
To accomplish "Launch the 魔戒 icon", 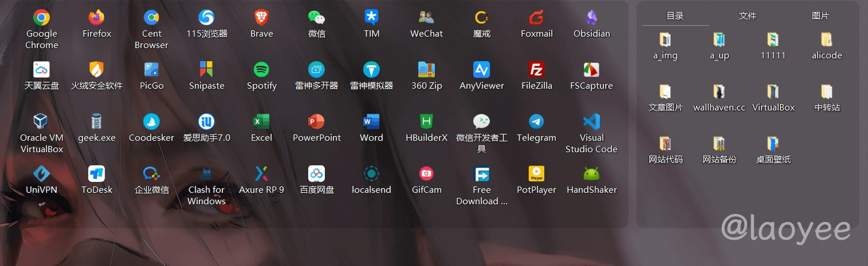I will (x=481, y=18).
